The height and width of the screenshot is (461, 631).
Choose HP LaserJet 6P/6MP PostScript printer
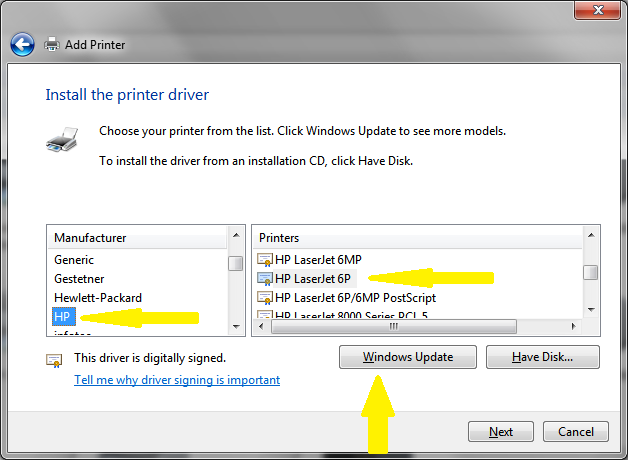[355, 298]
